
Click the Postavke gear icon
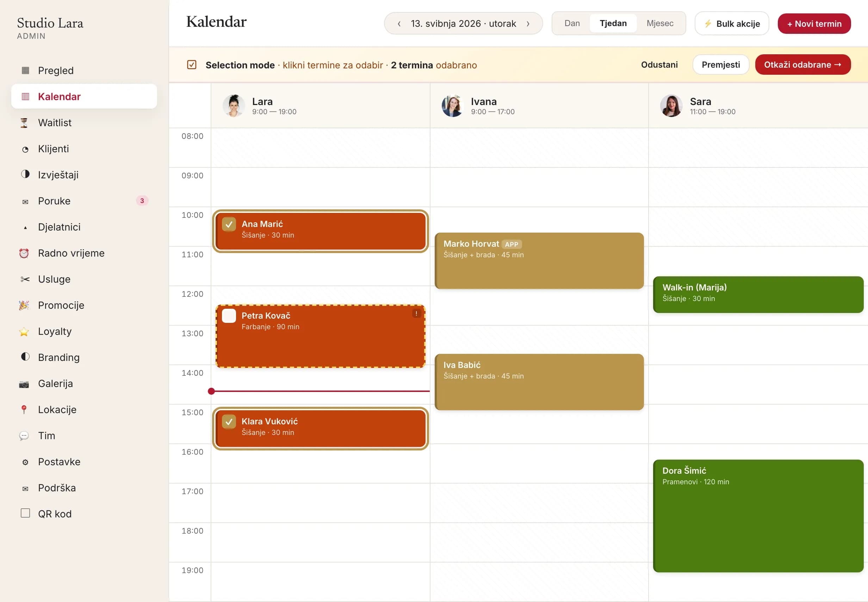click(25, 462)
